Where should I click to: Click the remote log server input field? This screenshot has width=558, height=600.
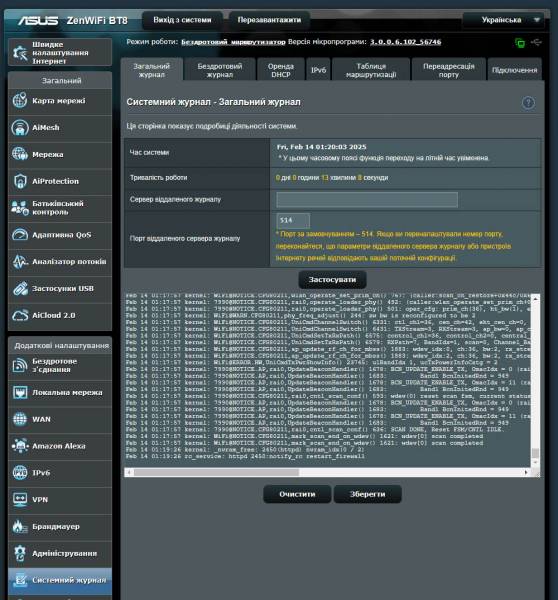tap(367, 200)
